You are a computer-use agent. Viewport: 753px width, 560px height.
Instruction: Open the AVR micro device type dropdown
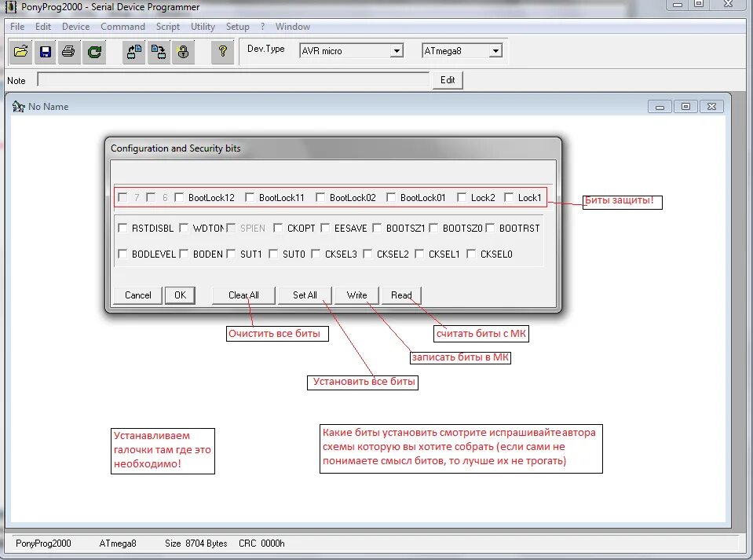(397, 51)
